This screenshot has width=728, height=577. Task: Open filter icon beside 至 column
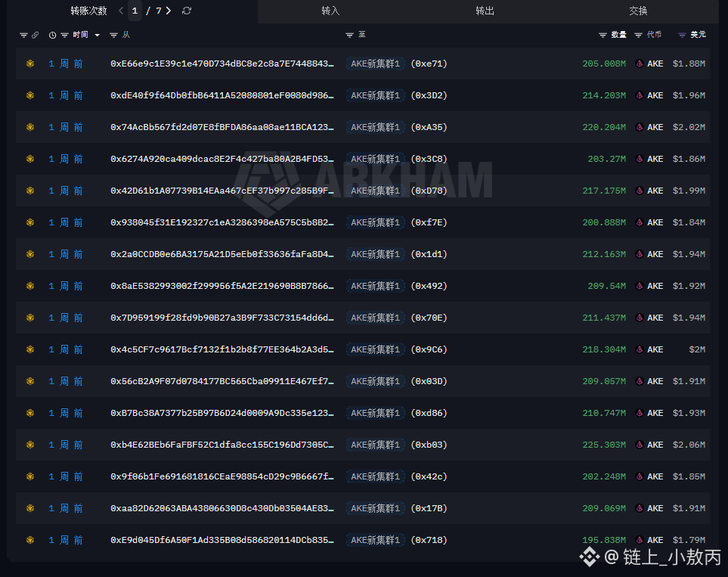pos(349,35)
